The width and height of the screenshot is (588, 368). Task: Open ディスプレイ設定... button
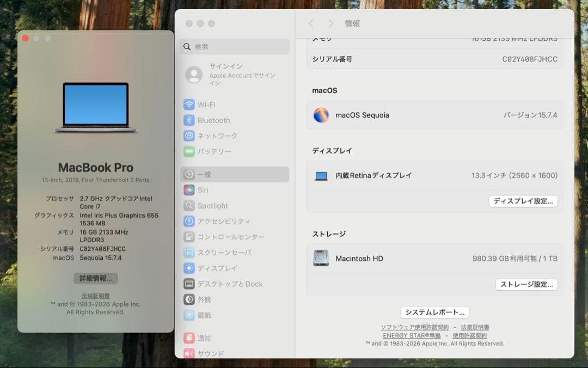pos(523,201)
